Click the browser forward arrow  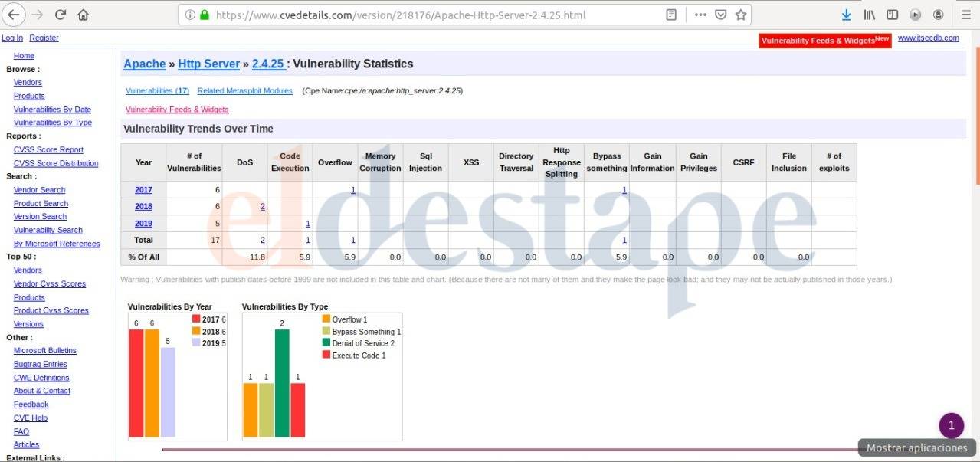38,15
